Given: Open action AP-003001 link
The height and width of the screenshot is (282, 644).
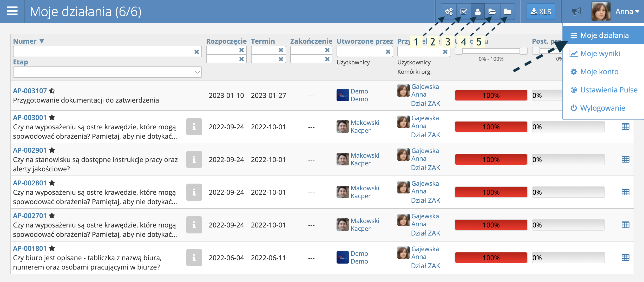Looking at the screenshot, I should tap(30, 117).
